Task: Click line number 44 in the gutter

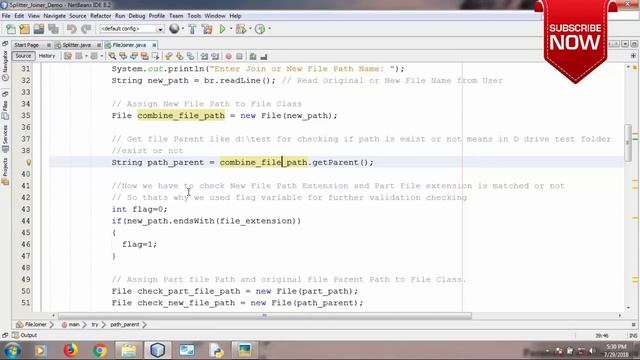Action: click(x=26, y=221)
